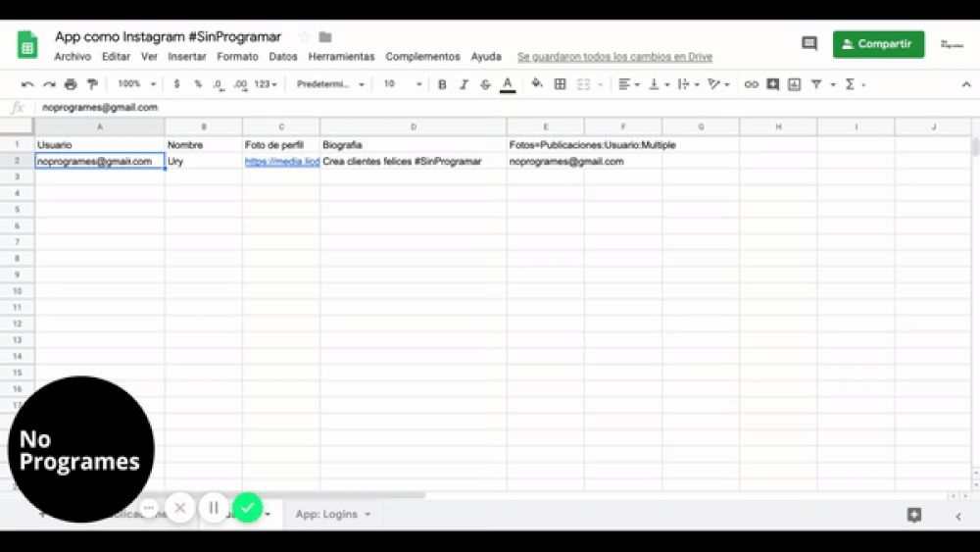Viewport: 980px width, 552px height.
Task: Toggle bold formatting
Action: pyautogui.click(x=442, y=84)
